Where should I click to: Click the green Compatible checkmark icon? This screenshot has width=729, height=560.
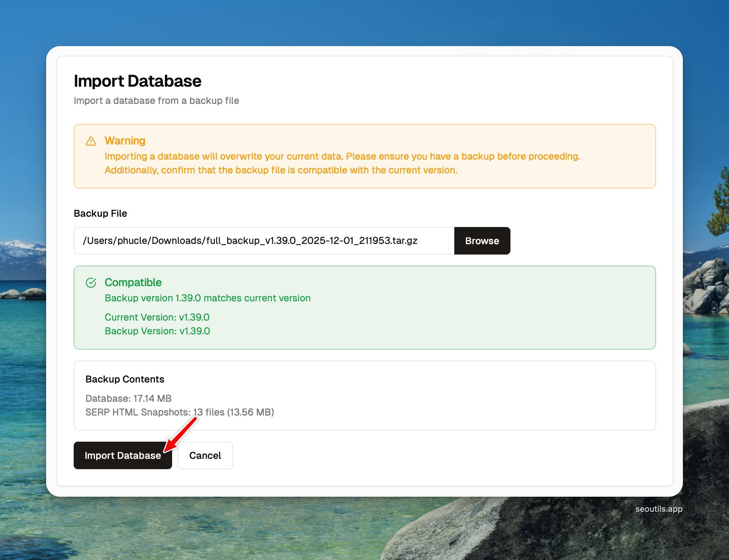click(x=91, y=283)
